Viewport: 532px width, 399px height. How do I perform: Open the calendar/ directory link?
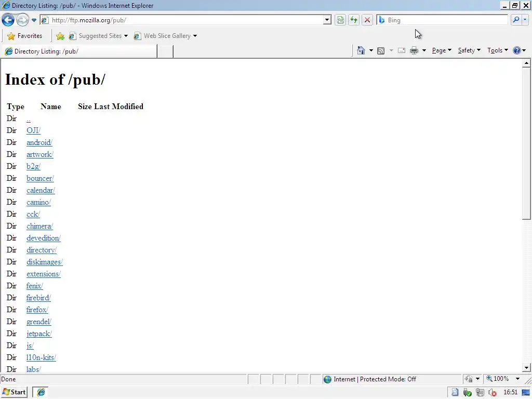[41, 190]
